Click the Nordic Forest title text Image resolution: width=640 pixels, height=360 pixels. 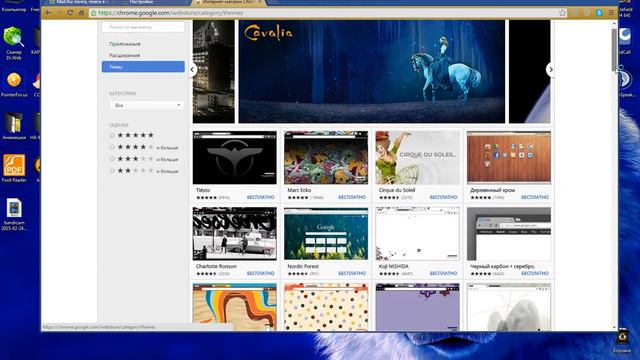(303, 266)
